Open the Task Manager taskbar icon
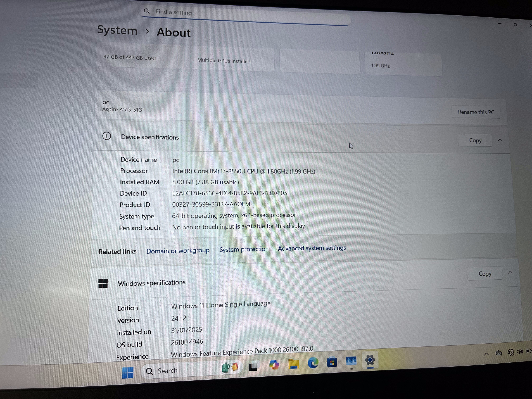 point(351,361)
